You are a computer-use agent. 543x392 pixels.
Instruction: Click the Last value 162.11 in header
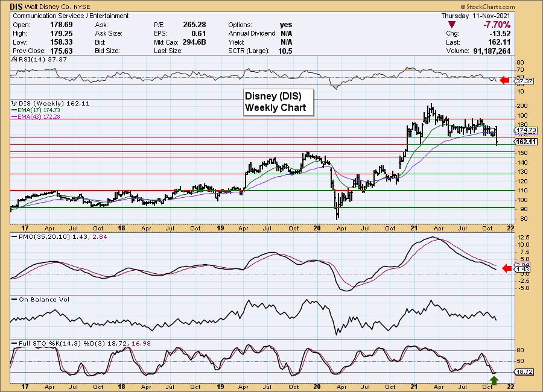pos(499,42)
